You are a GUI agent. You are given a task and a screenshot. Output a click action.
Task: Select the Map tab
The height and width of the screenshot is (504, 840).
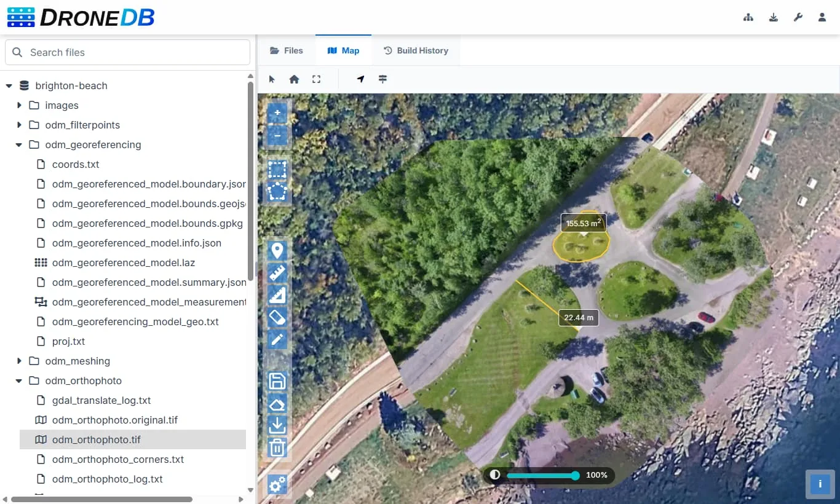click(x=344, y=50)
